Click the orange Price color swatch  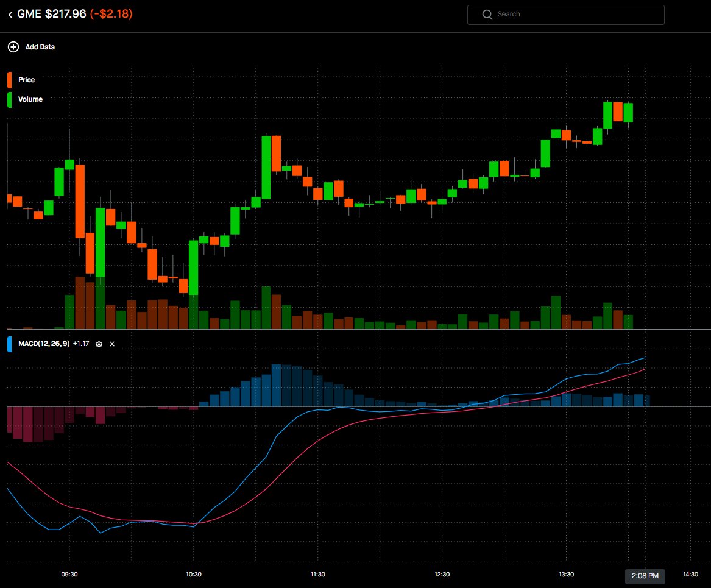[x=10, y=80]
